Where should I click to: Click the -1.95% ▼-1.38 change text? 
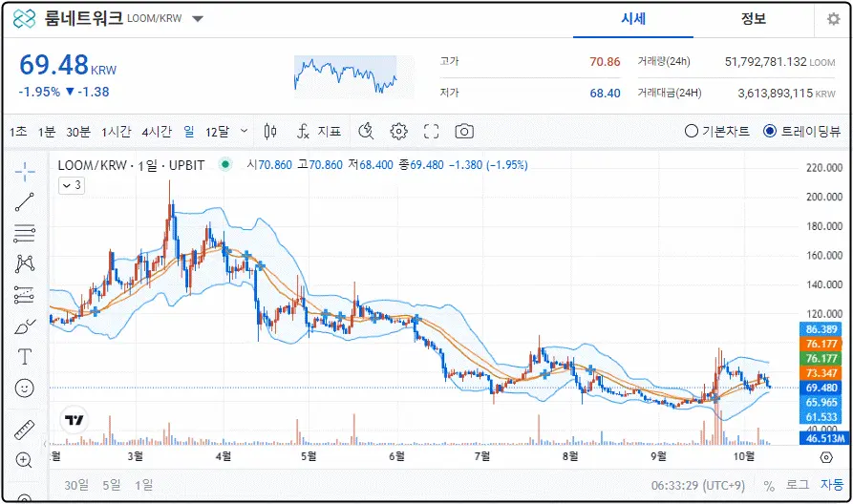64,92
